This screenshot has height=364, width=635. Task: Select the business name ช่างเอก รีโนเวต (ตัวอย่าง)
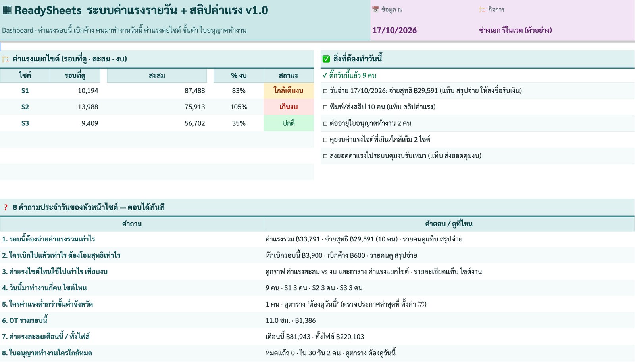point(515,30)
